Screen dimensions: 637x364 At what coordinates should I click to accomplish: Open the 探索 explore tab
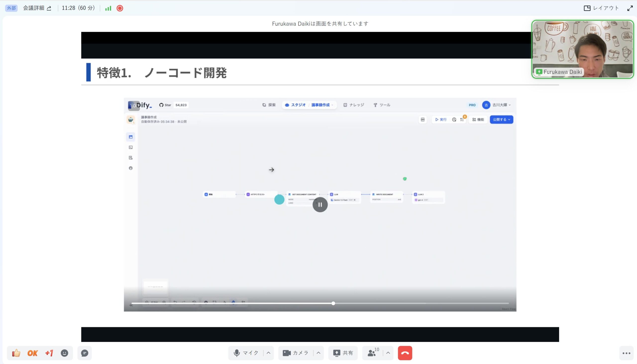click(269, 105)
